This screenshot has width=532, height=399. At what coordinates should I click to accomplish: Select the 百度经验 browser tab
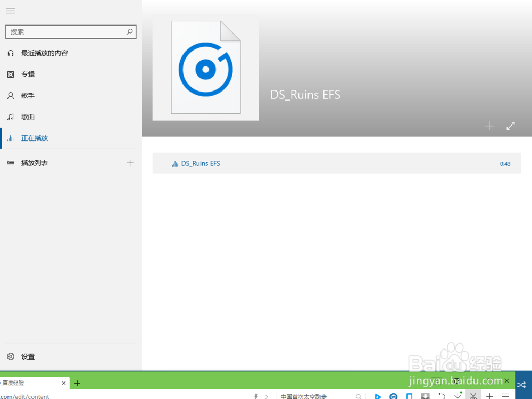coord(34,383)
